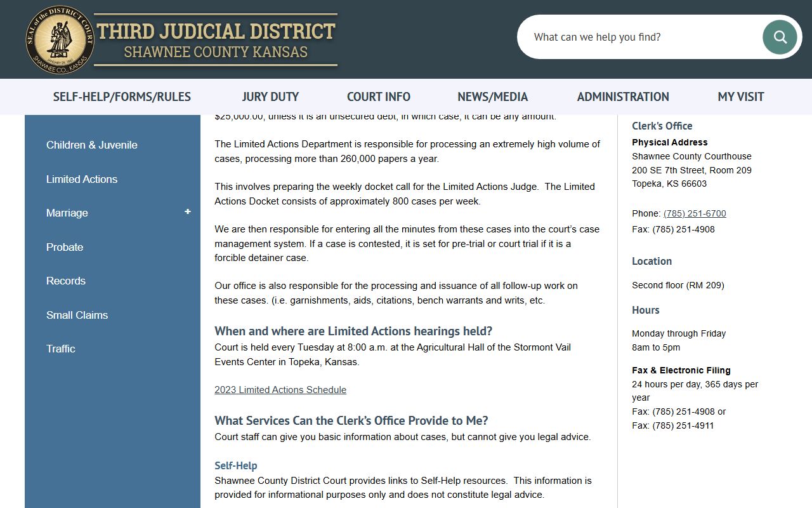The height and width of the screenshot is (508, 812).
Task: Click '8am to 5pm' hours text
Action: coord(656,347)
